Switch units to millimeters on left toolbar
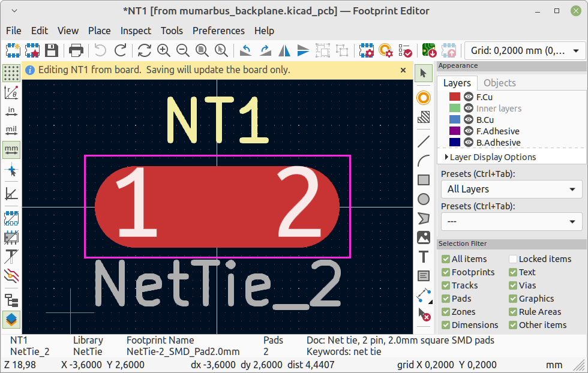Image resolution: width=588 pixels, height=373 pixels. [x=11, y=149]
